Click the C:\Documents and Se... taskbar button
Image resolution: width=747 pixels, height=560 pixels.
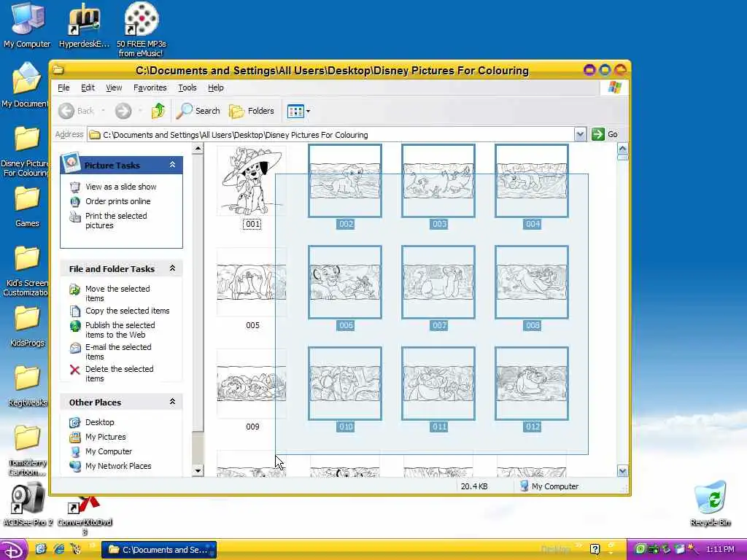tap(159, 550)
